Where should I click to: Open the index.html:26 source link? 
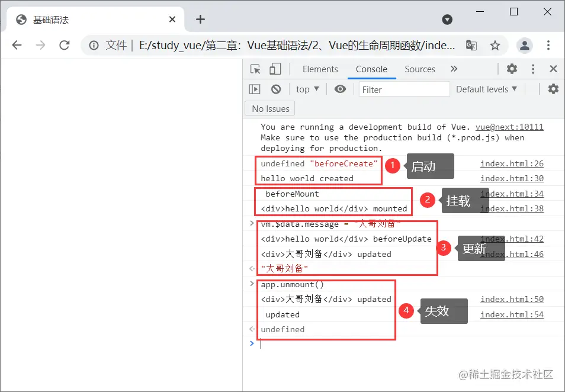click(512, 163)
